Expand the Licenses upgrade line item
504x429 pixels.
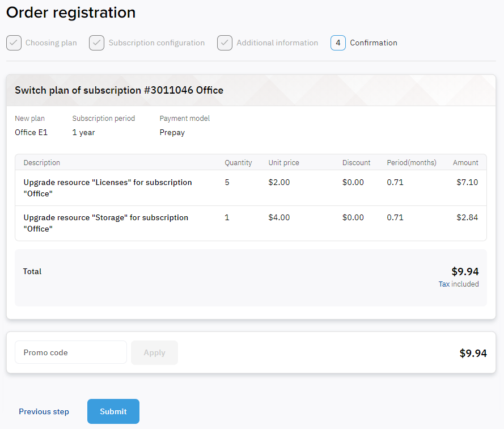click(251, 188)
